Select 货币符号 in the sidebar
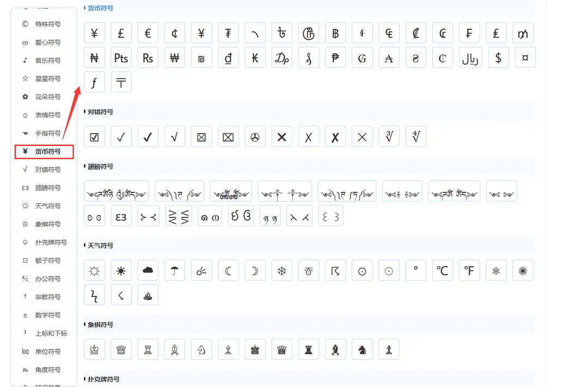The width and height of the screenshot is (588, 387). 44,152
